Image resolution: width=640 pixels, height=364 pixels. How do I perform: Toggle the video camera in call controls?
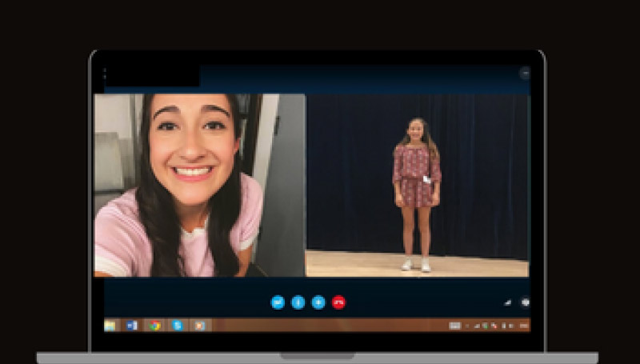click(x=278, y=302)
